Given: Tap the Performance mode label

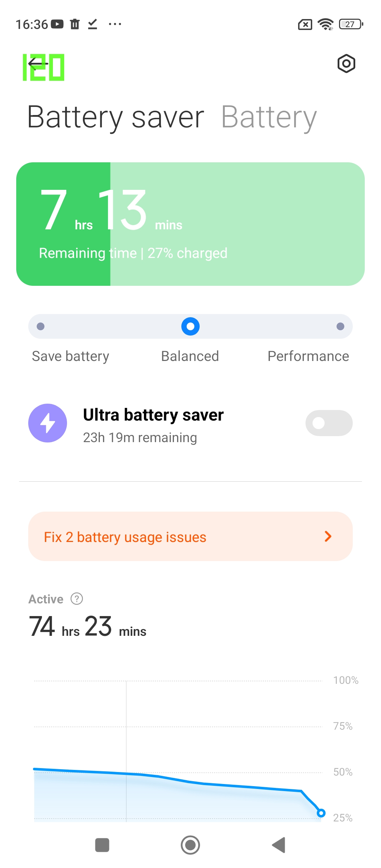Looking at the screenshot, I should pyautogui.click(x=308, y=356).
